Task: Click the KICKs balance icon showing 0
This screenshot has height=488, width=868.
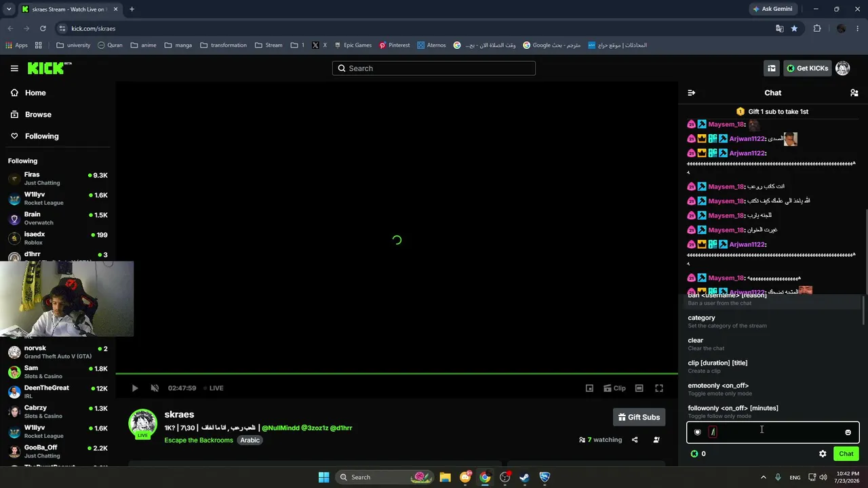Action: [x=694, y=454]
